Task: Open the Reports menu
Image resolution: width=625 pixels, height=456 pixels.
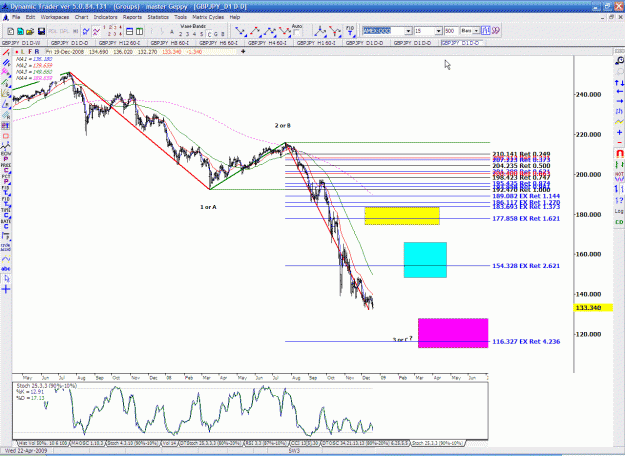Action: coord(132,17)
